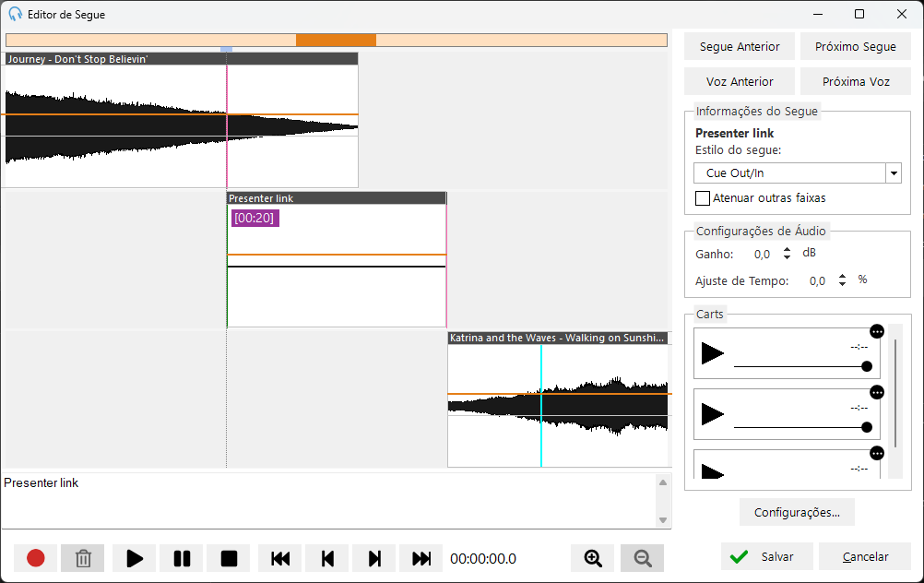Click the 00:00:00.0 time display
This screenshot has height=583, width=924.
pos(483,559)
